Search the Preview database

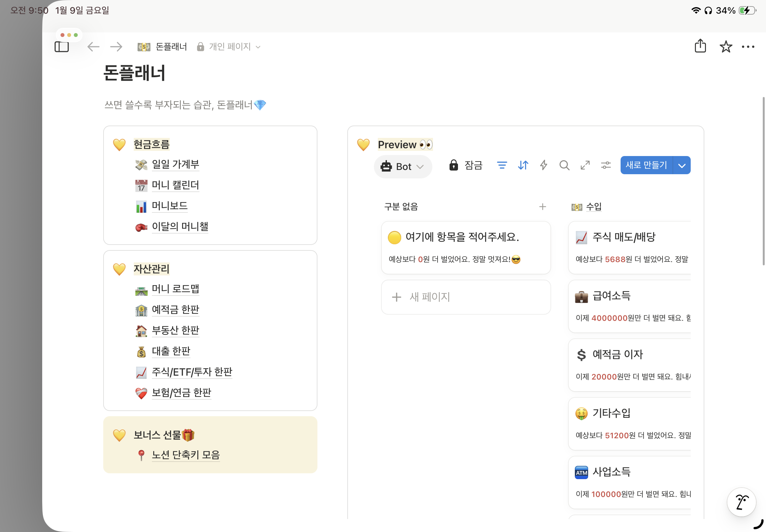pos(564,165)
